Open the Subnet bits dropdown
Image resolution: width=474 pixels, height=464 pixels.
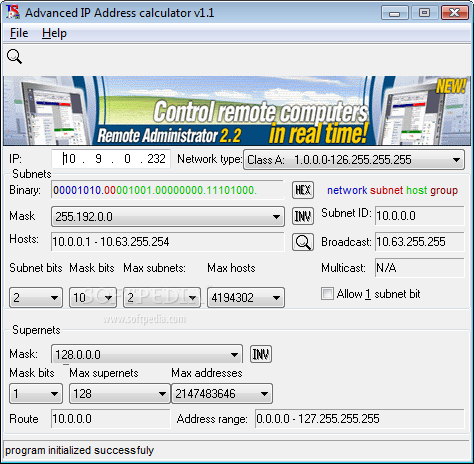click(36, 297)
